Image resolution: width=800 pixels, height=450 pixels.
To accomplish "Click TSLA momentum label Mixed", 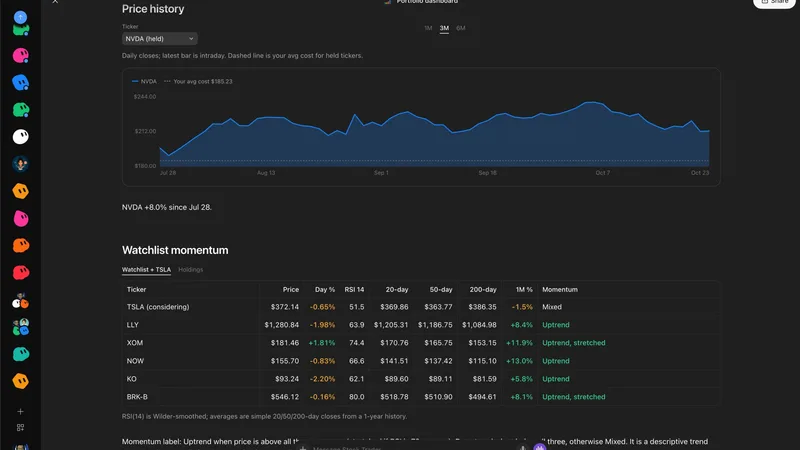I will (x=552, y=307).
